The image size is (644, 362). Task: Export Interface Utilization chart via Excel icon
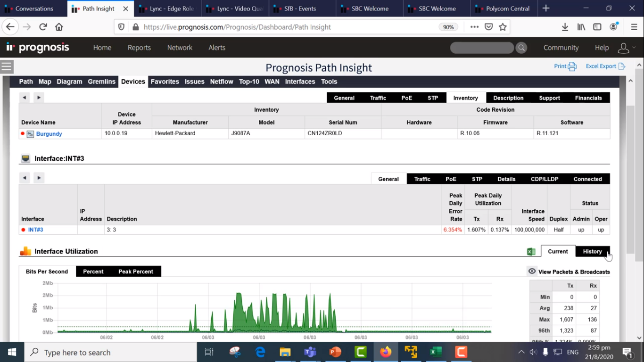(531, 252)
